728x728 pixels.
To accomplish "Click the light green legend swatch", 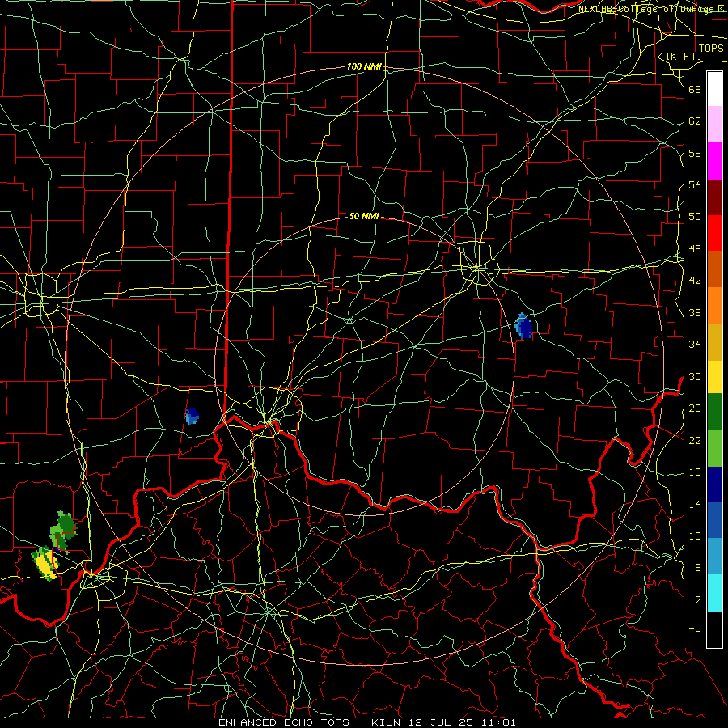I will [x=714, y=448].
